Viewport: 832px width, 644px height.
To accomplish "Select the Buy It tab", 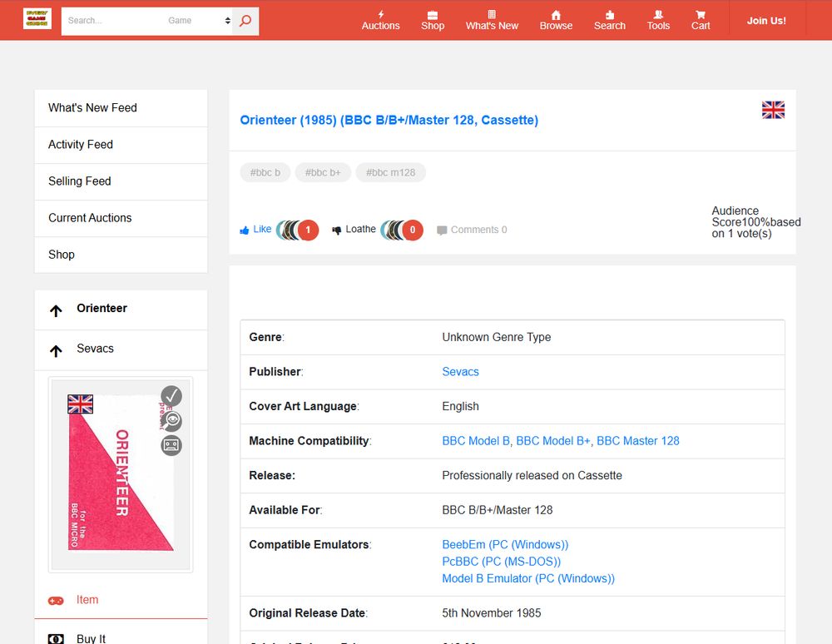I will [x=91, y=638].
